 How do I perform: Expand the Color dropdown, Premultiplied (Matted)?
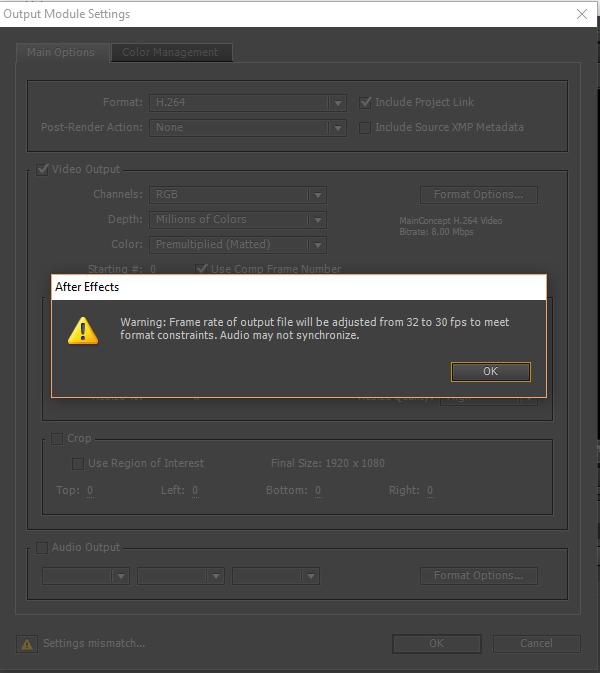(238, 245)
